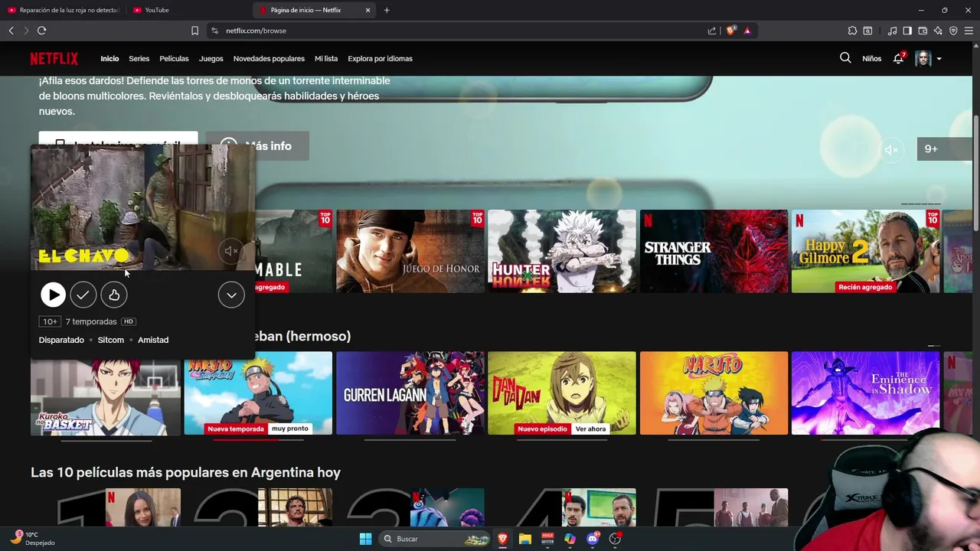Unmute the hero banner trailer

click(891, 149)
